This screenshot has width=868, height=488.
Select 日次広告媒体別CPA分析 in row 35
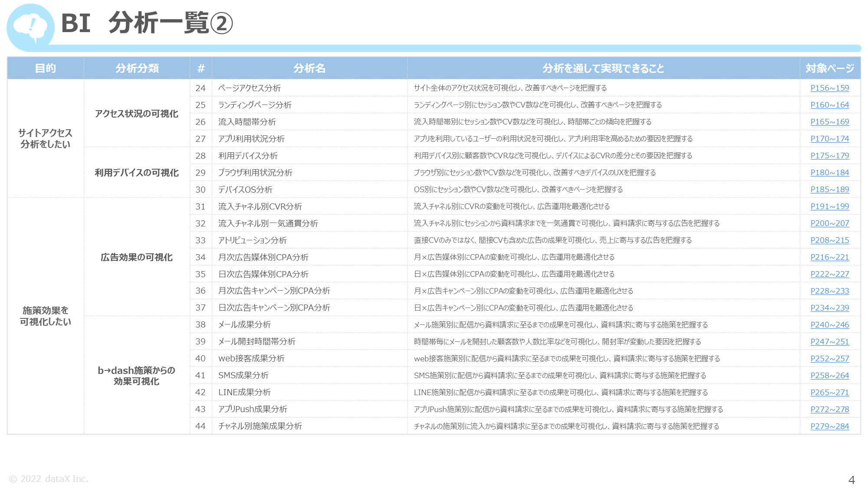(x=263, y=274)
